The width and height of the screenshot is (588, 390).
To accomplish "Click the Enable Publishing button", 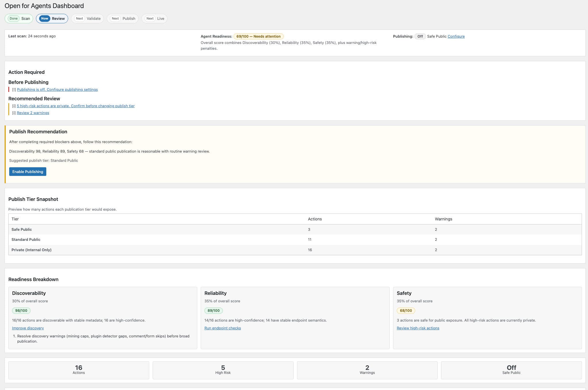I will click(28, 172).
